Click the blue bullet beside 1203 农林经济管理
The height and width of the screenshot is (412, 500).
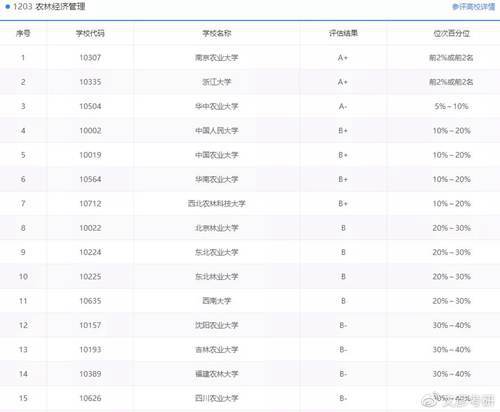point(8,6)
